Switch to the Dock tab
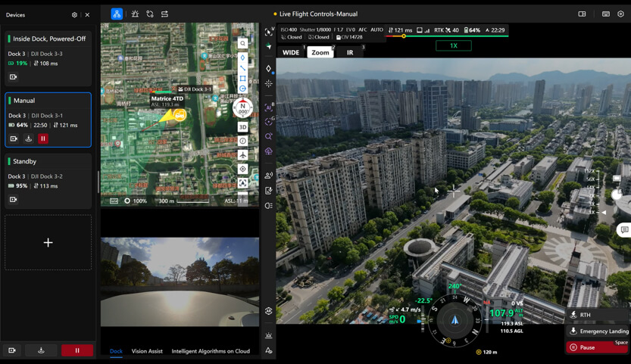Viewport: 631px width, 364px height. [116, 351]
